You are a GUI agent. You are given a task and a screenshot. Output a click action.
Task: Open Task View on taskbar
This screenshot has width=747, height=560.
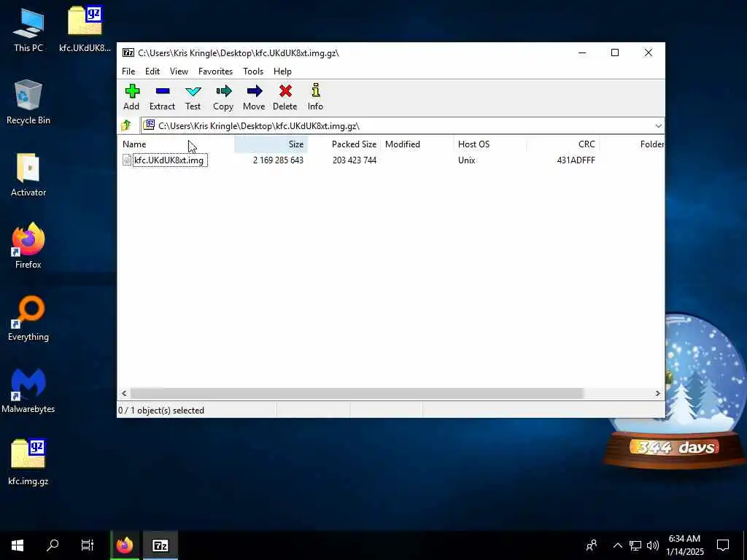coord(88,545)
